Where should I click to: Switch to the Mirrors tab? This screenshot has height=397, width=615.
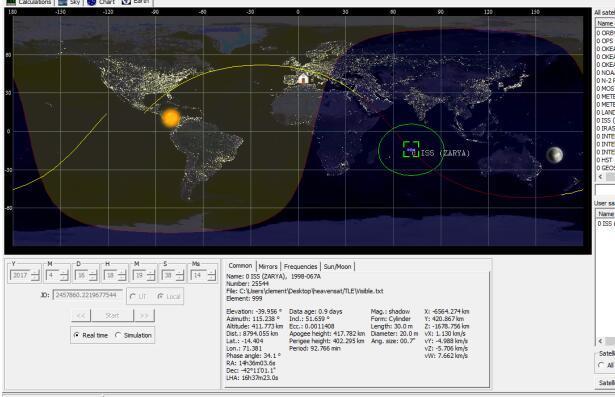coord(268,266)
